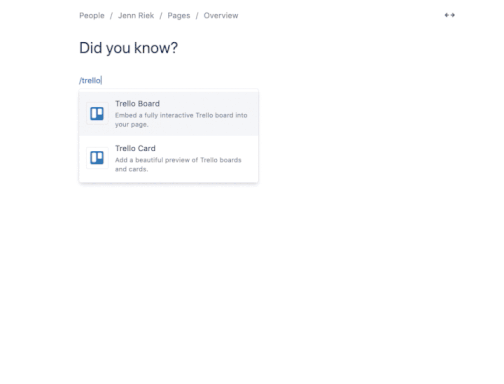Select the Trello Card menu option
Viewport: 504px width, 384px height.
(x=169, y=158)
